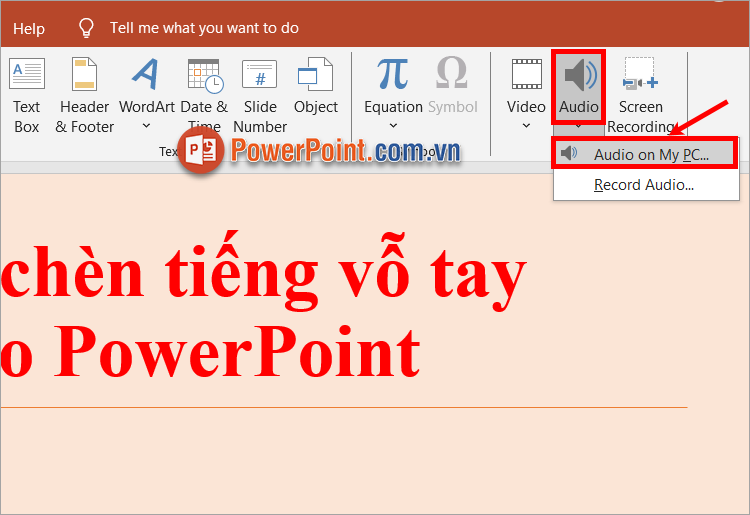The height and width of the screenshot is (515, 750).
Task: Click slide title text 'chèn tiếng vỗ tay'
Action: click(263, 271)
